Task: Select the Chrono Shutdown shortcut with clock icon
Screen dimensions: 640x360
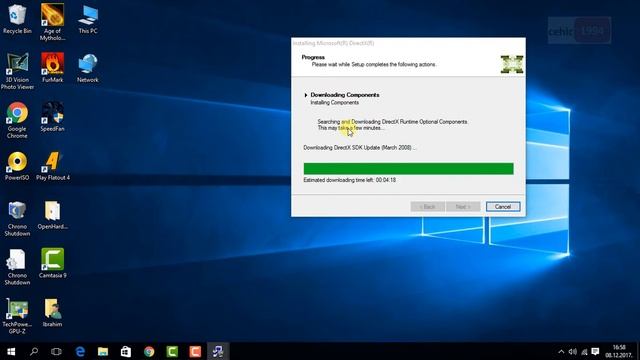Action: pyautogui.click(x=17, y=218)
